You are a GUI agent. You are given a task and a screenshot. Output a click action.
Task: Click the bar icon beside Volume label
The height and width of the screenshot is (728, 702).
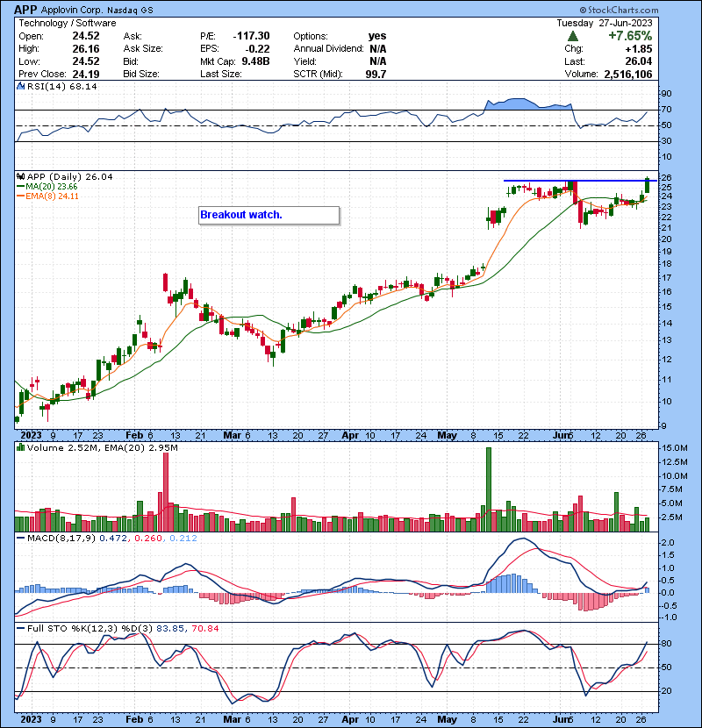click(x=20, y=447)
